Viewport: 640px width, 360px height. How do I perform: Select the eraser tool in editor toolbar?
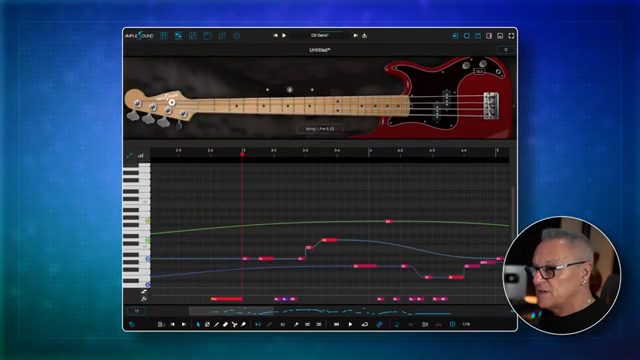coord(225,324)
